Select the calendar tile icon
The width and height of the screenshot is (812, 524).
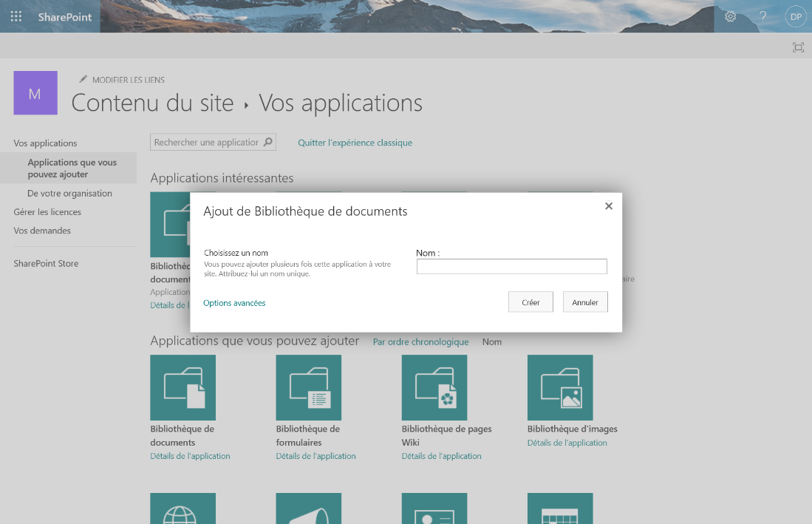[x=560, y=508]
